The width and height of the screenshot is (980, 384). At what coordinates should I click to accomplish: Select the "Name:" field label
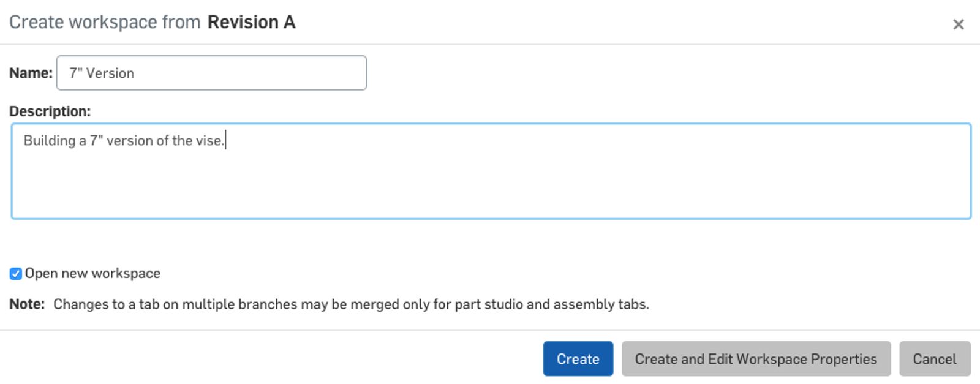click(x=31, y=73)
